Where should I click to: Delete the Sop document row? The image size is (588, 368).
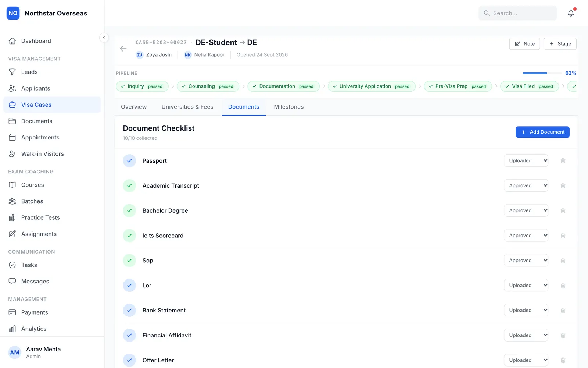(563, 261)
